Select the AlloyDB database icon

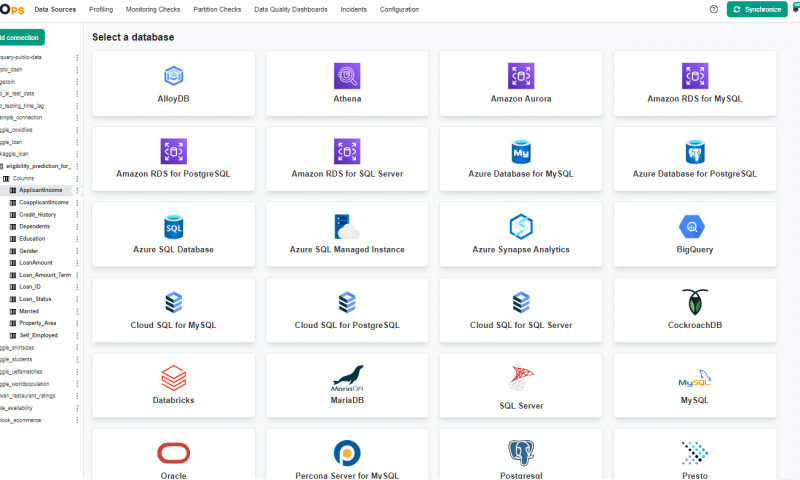coord(173,76)
